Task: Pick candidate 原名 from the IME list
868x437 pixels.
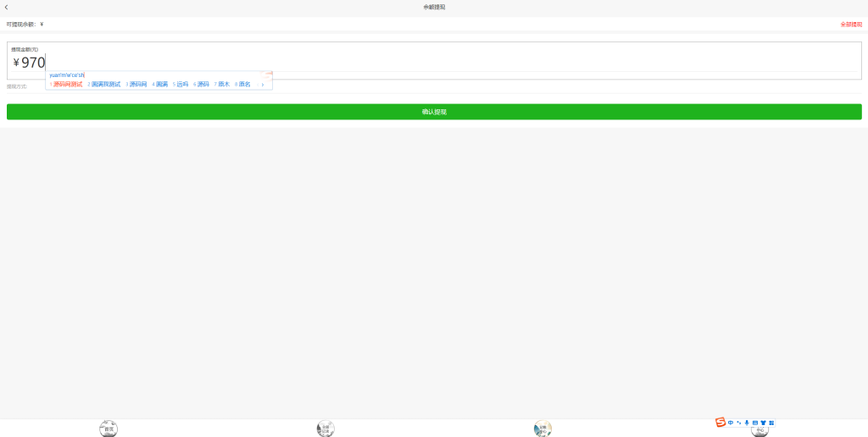Action: (244, 85)
